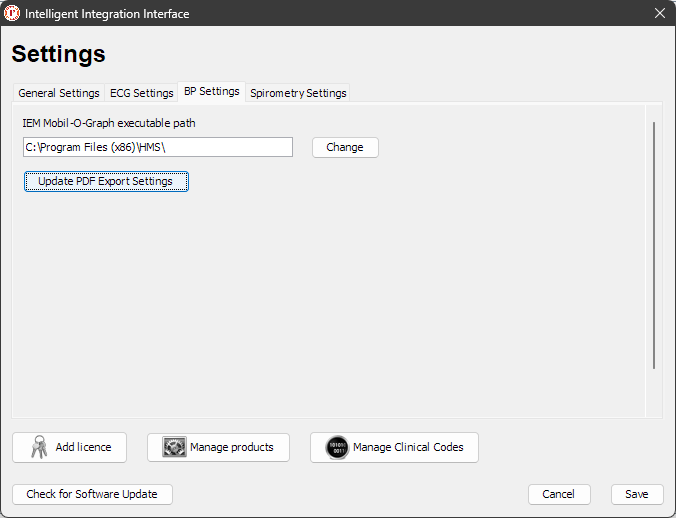The image size is (676, 518).
Task: Click the binary code icon on Manage Clinical Codes
Action: (x=337, y=447)
